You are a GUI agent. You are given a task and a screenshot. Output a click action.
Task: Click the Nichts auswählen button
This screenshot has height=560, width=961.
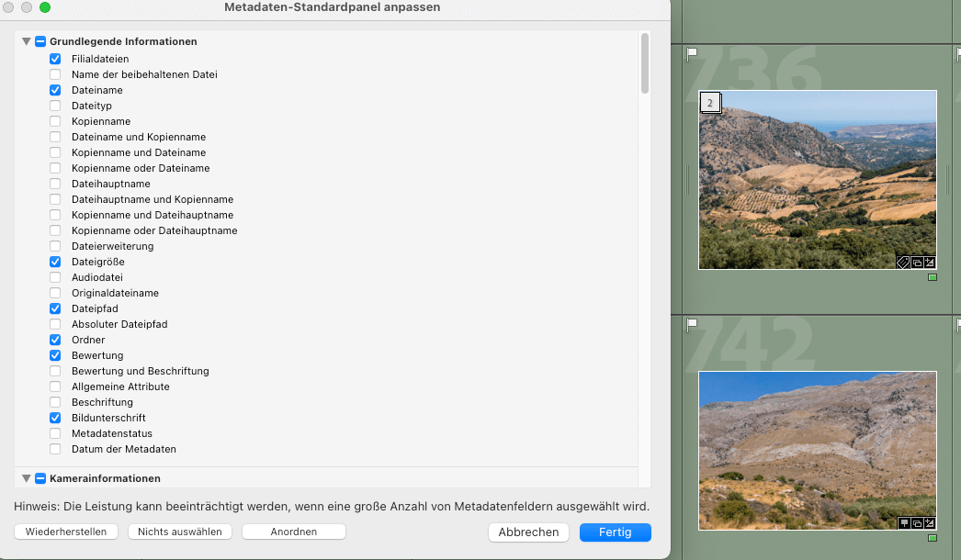179,532
